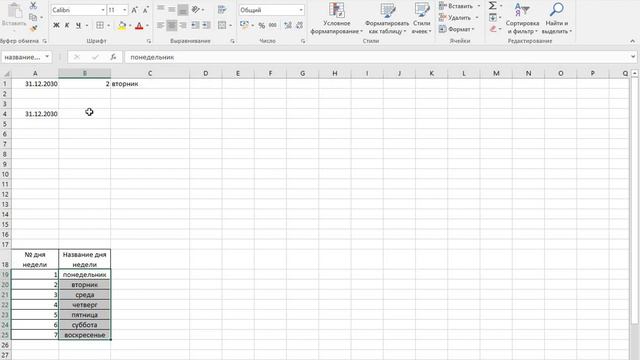Viewport: 640px width, 360px height.
Task: Click the text orientation icon
Action: click(x=196, y=9)
